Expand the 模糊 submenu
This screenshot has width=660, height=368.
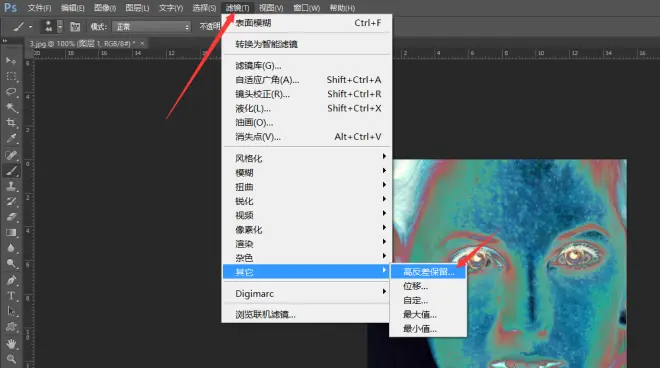pos(307,173)
